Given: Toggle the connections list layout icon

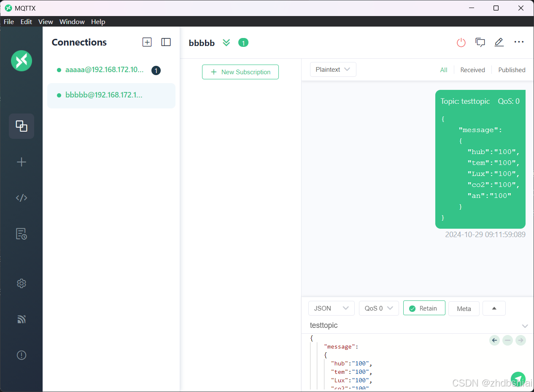Looking at the screenshot, I should point(166,42).
